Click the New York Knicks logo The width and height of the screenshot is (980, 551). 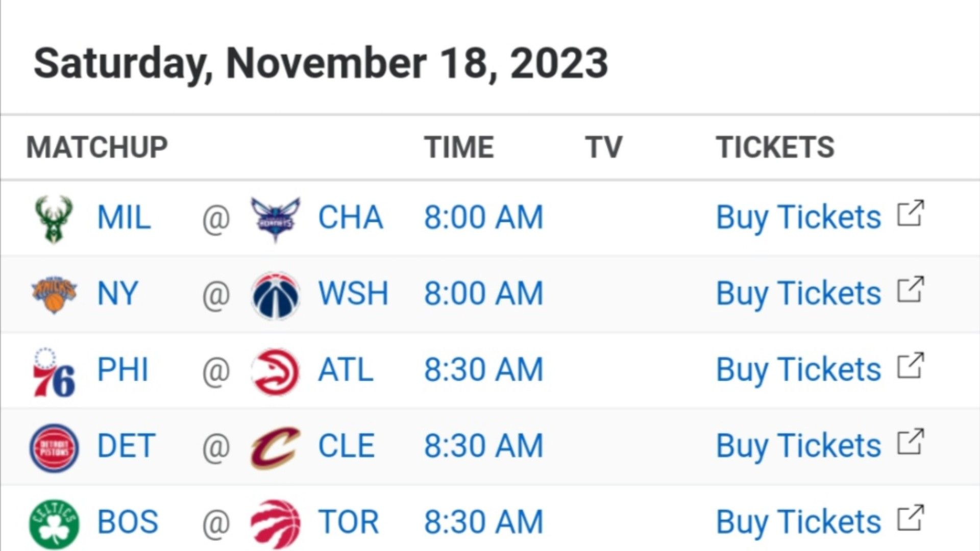tap(54, 295)
